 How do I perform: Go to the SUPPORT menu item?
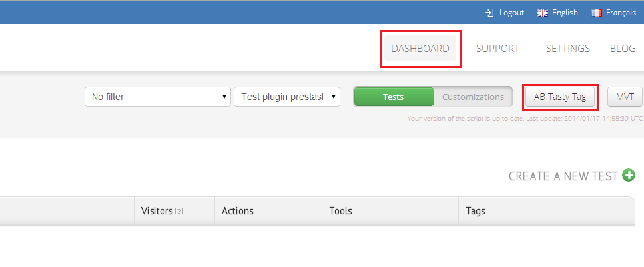(497, 49)
